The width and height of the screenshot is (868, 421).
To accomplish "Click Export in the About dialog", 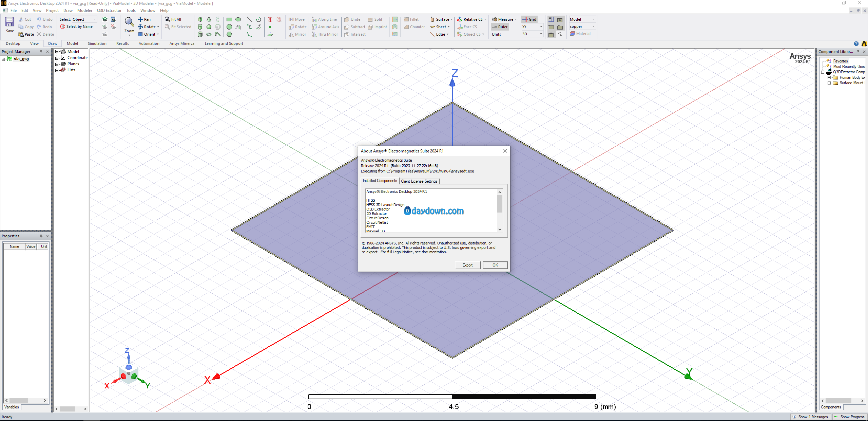I will (467, 265).
